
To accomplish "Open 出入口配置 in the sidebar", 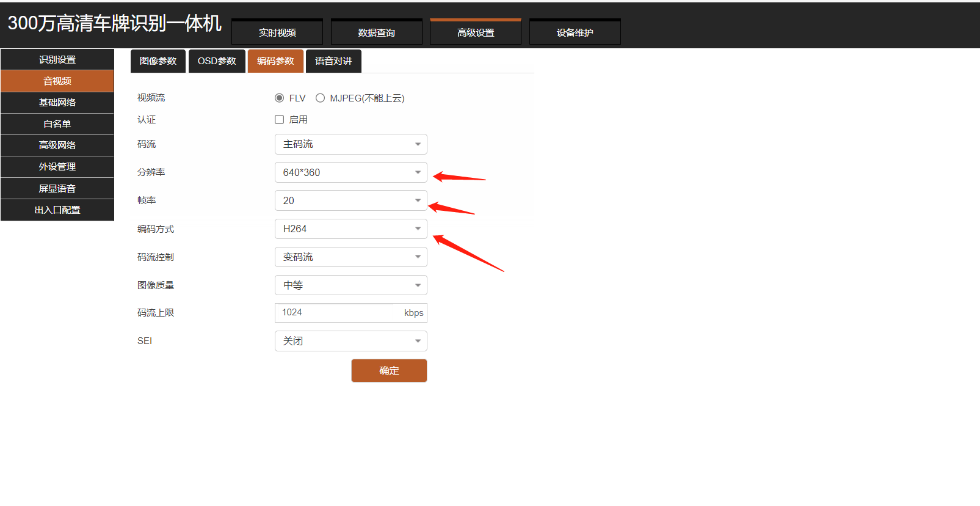I will pyautogui.click(x=57, y=210).
